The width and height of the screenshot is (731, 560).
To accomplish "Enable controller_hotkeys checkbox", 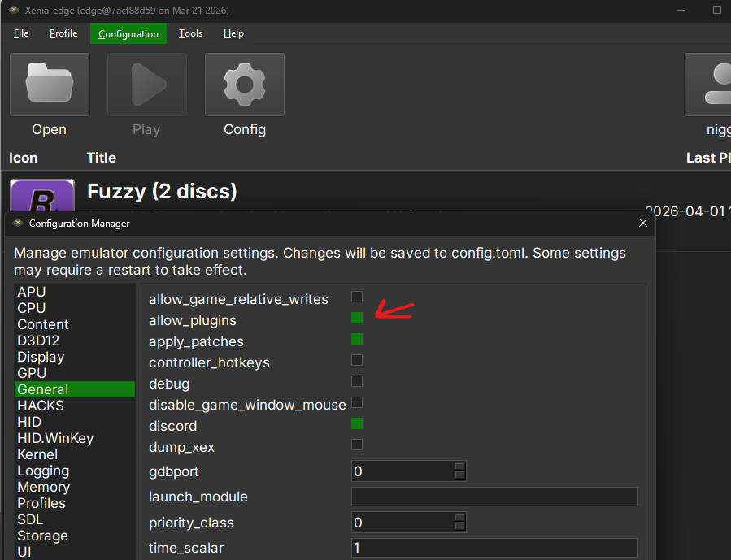I will point(357,360).
